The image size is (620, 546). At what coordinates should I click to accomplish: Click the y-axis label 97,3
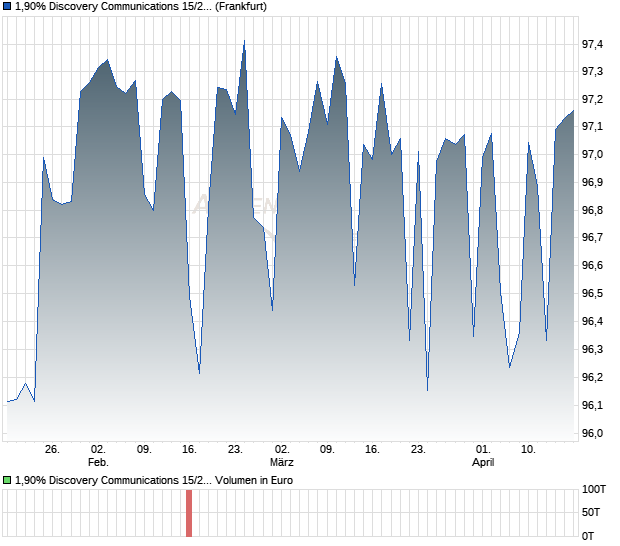click(592, 72)
